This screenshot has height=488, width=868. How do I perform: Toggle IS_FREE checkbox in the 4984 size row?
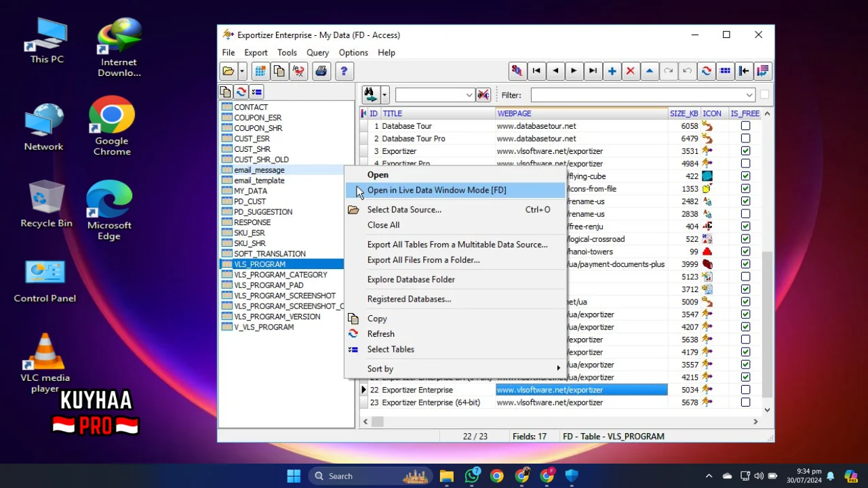pos(746,163)
